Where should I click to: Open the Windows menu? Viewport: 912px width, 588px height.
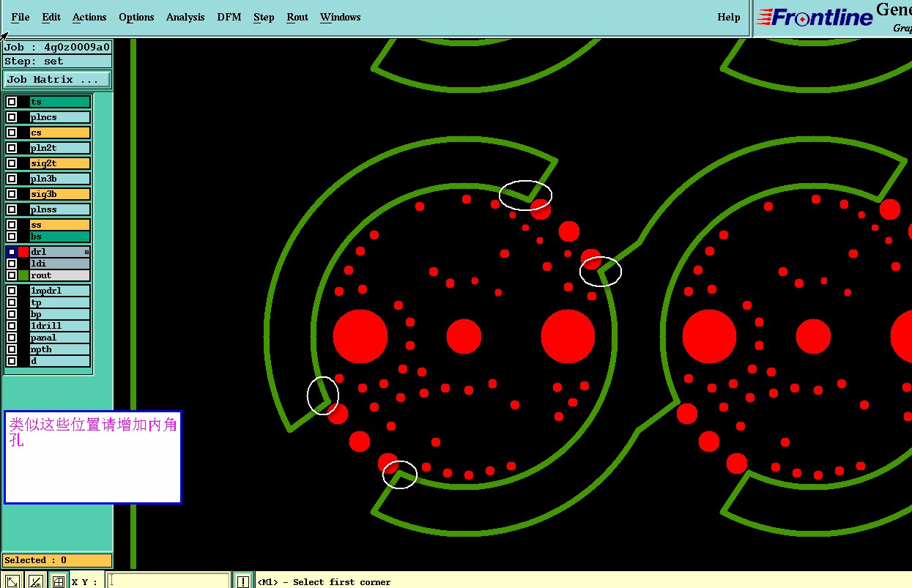coord(341,17)
